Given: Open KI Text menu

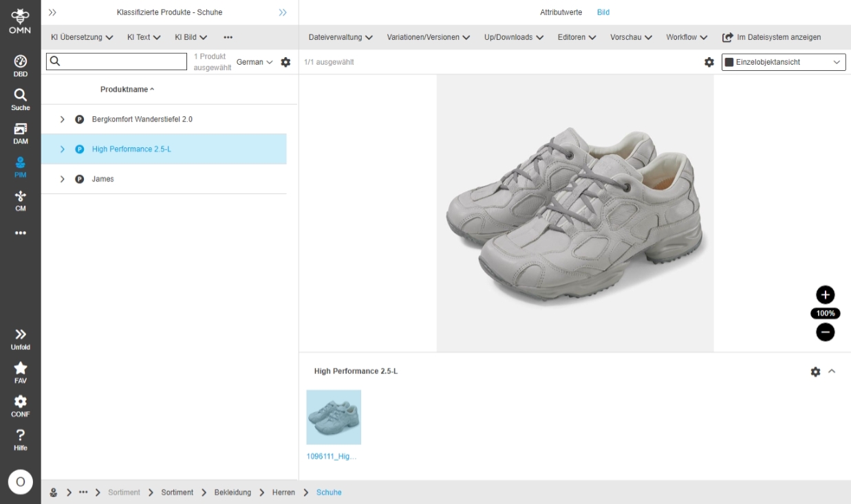Looking at the screenshot, I should (144, 37).
